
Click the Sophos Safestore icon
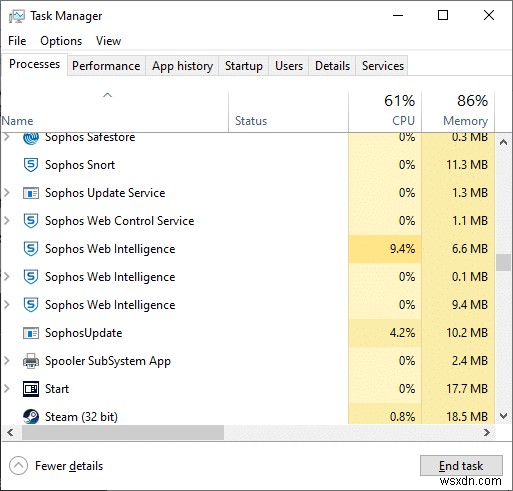click(31, 138)
